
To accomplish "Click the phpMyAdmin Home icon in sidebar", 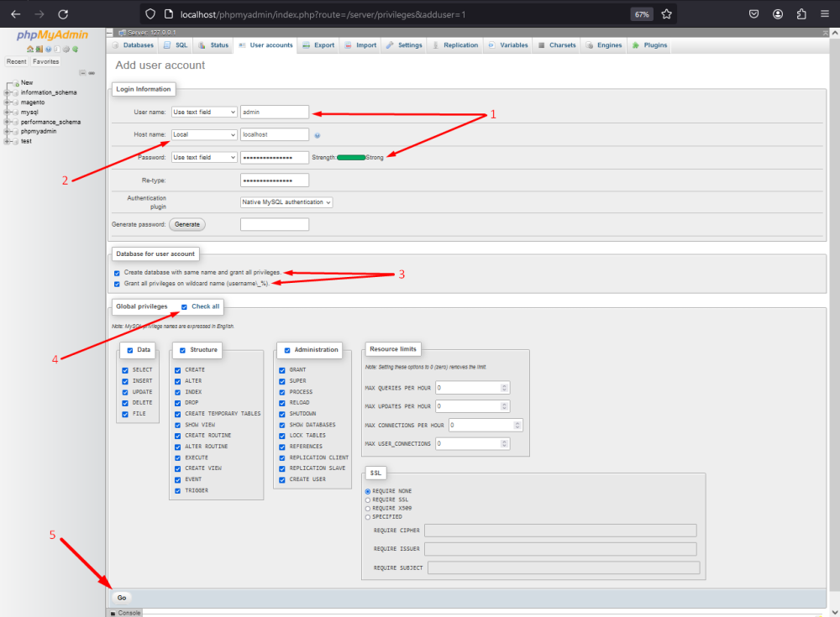I will pos(29,50).
